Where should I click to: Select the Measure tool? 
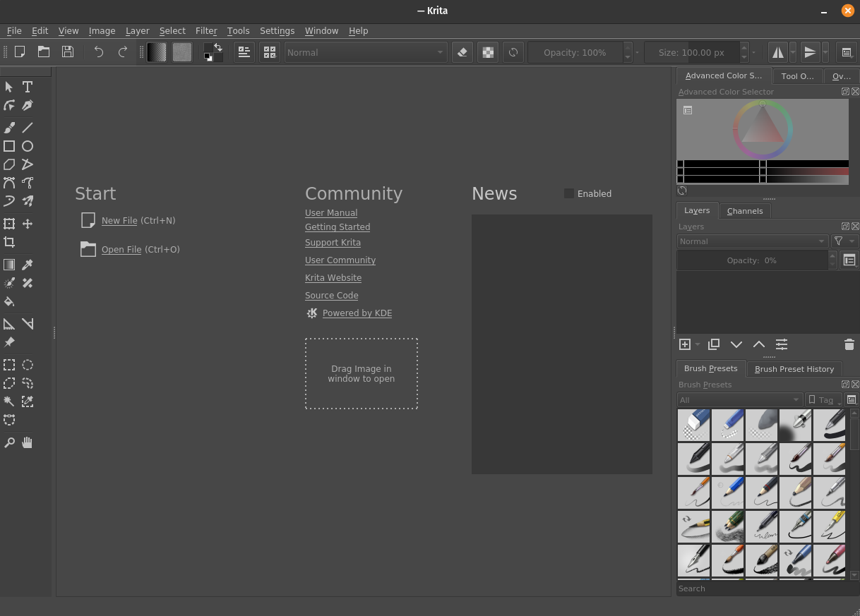[28, 324]
